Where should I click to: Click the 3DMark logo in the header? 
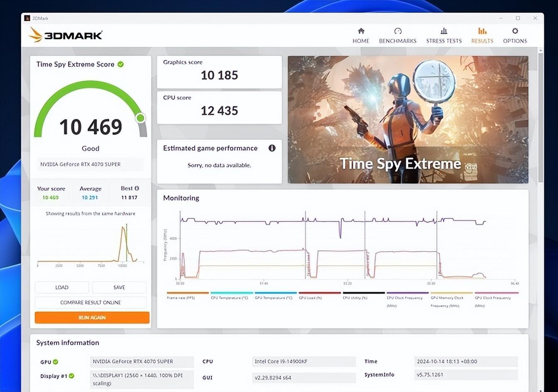(x=66, y=35)
